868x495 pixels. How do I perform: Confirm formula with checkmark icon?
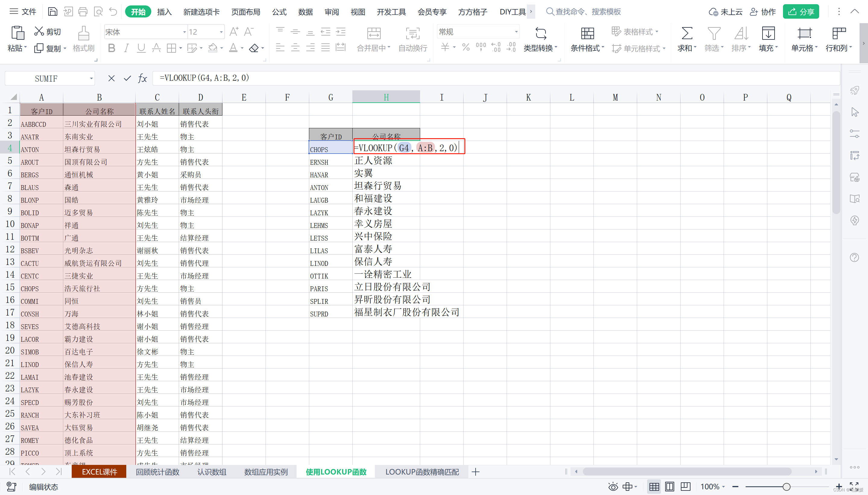coord(127,79)
